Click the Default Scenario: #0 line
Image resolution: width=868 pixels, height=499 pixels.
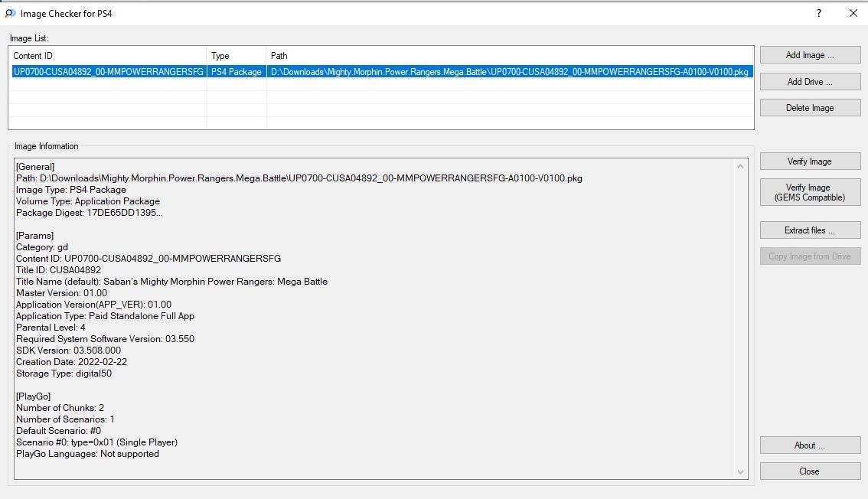coord(58,431)
